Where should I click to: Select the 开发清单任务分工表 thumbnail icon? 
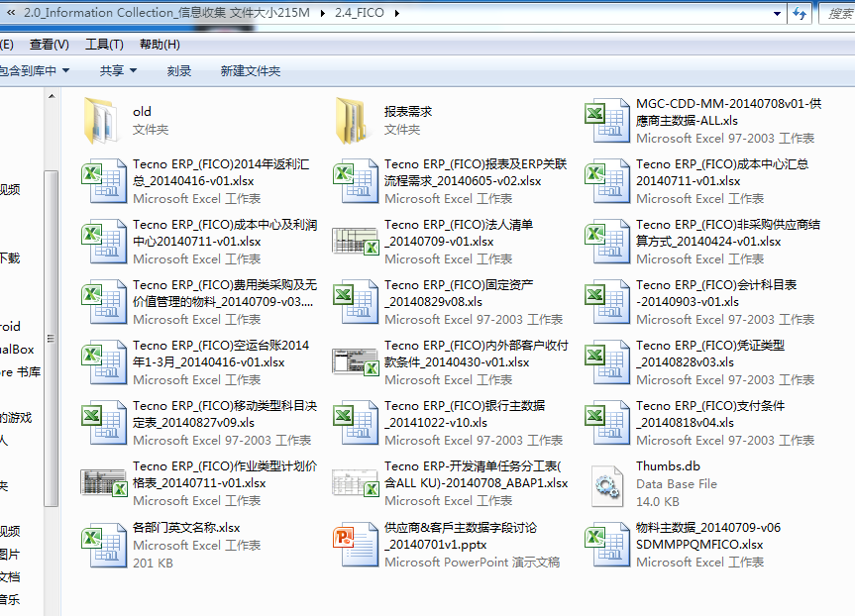click(356, 483)
